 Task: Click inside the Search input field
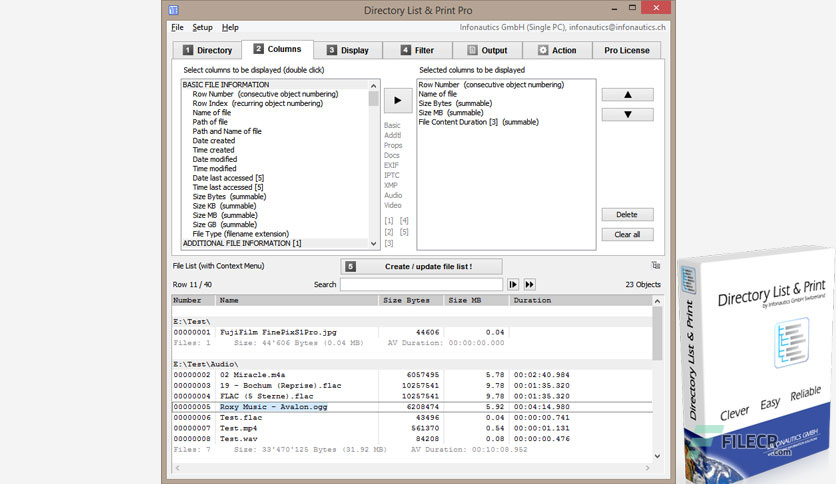pyautogui.click(x=421, y=285)
